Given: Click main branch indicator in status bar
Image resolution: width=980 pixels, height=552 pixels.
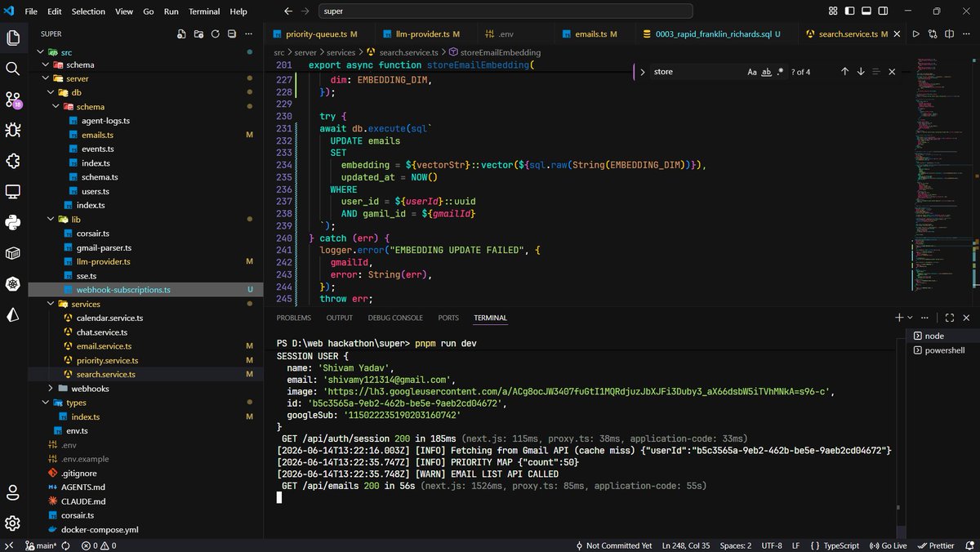Looking at the screenshot, I should (x=41, y=545).
